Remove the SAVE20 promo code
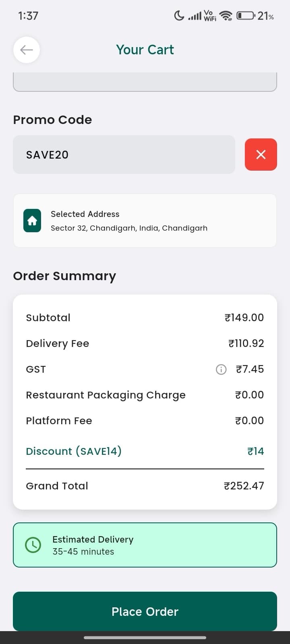 click(x=261, y=155)
